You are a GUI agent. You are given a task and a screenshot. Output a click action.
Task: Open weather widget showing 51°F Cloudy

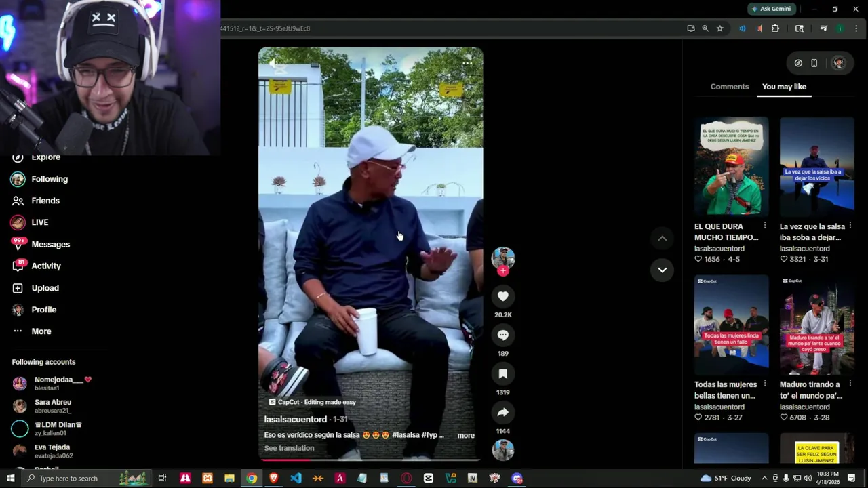[726, 479]
